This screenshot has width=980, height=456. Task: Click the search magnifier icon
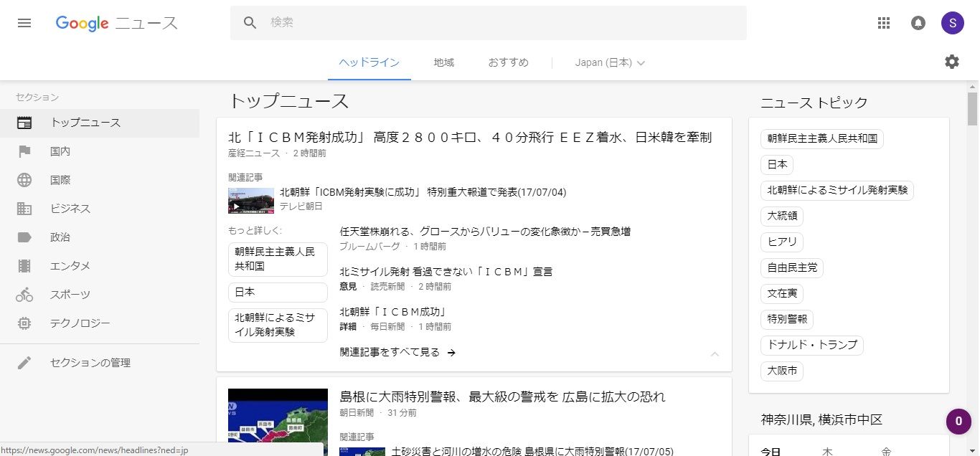point(250,23)
